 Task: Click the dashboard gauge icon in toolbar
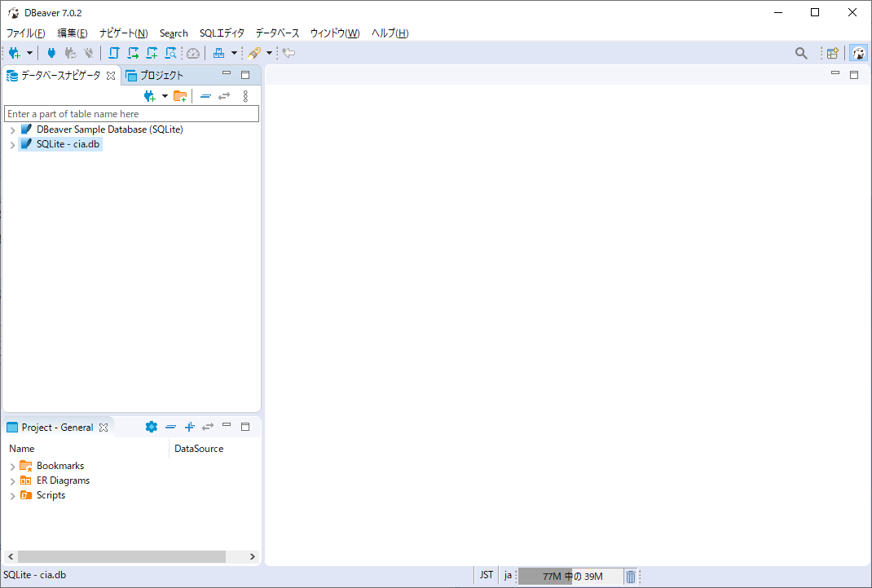193,53
